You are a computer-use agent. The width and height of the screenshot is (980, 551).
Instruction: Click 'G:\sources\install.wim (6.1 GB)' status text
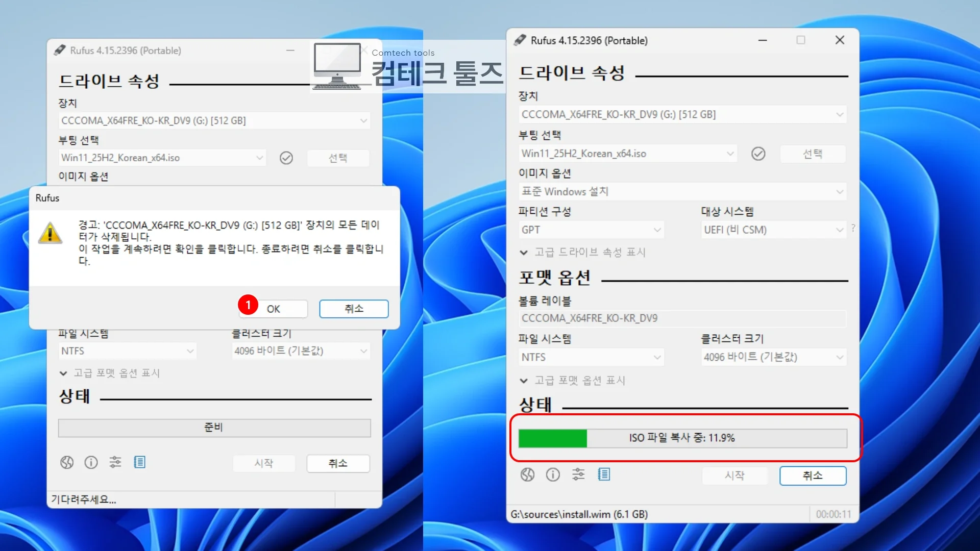pyautogui.click(x=579, y=514)
